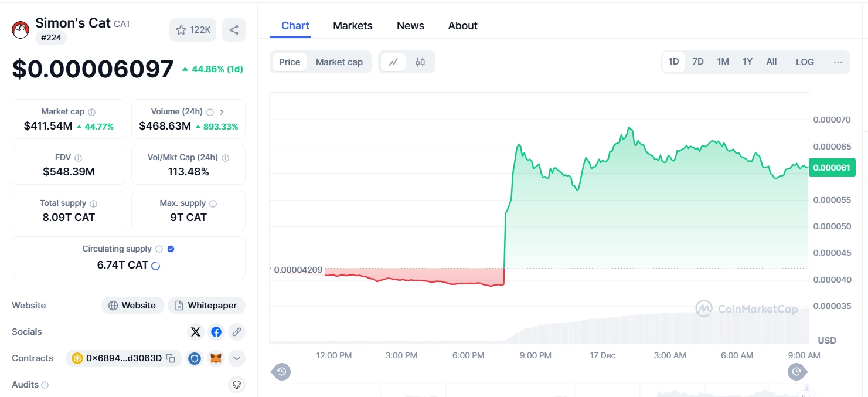Select 1D time range
Image resolution: width=868 pixels, height=397 pixels.
pyautogui.click(x=673, y=62)
